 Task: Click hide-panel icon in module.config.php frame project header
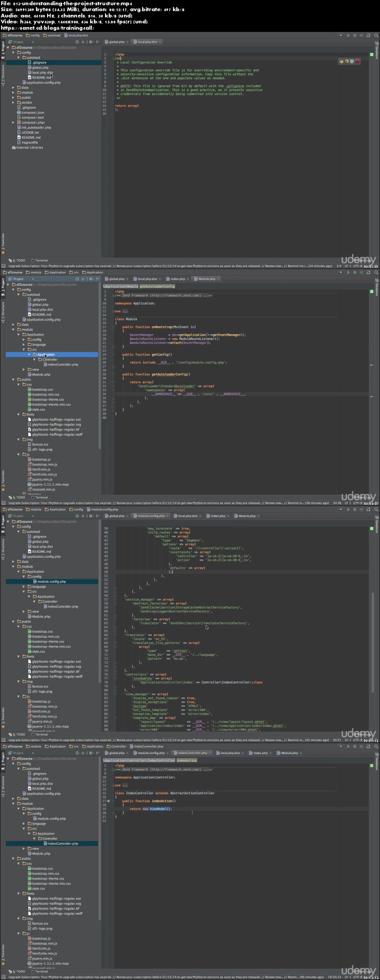point(98,516)
